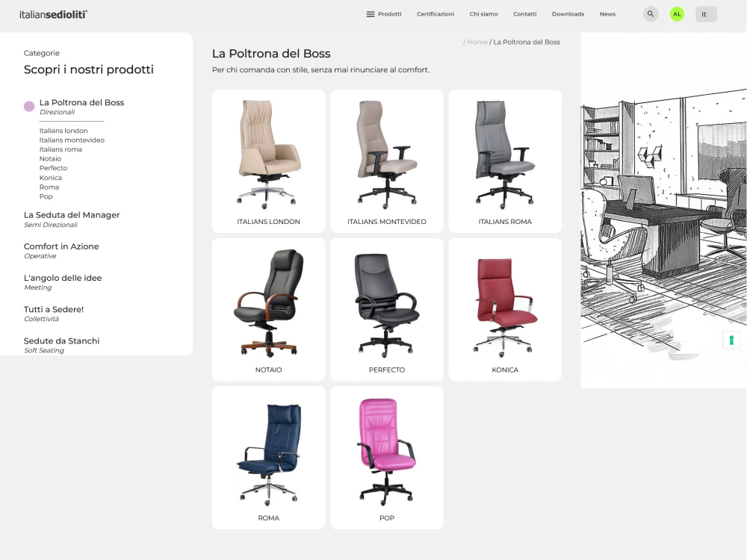This screenshot has width=747, height=560.
Task: Open the News menu item
Action: pos(607,14)
